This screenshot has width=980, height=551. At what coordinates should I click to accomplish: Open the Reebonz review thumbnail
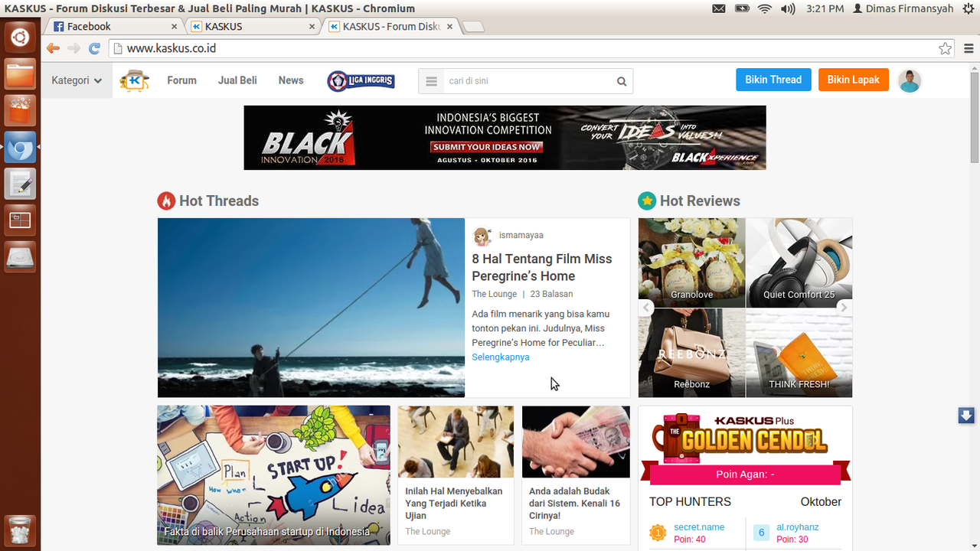(x=691, y=353)
